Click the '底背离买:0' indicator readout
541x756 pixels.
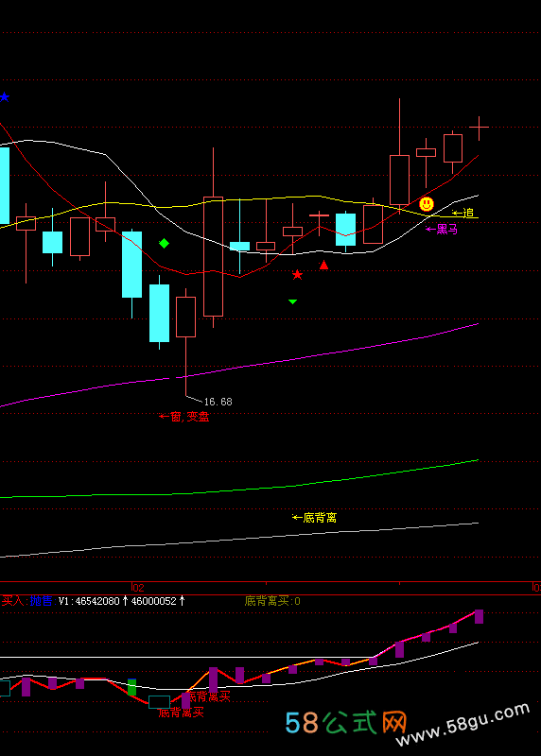point(272,601)
